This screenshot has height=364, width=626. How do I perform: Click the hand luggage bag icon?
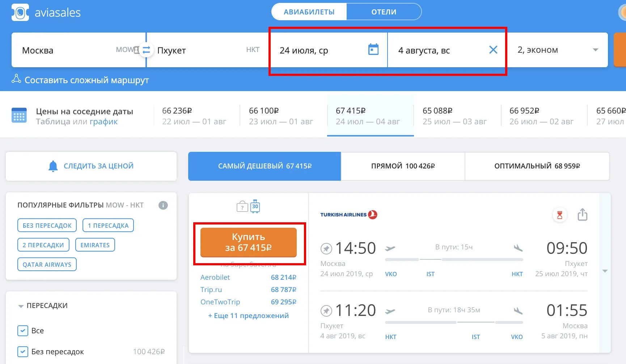(242, 206)
